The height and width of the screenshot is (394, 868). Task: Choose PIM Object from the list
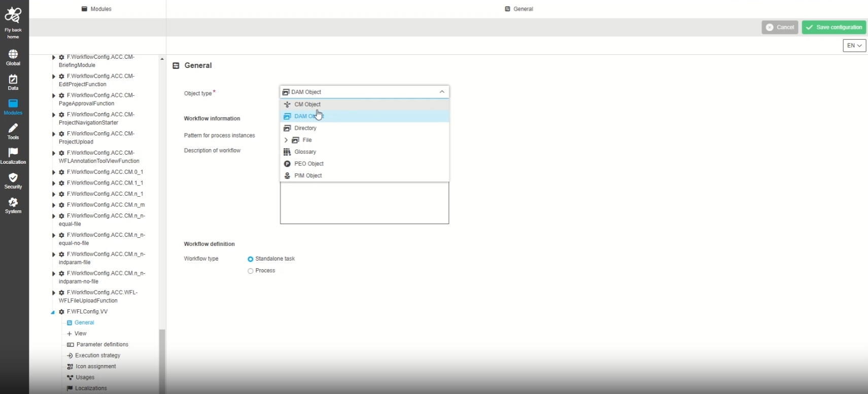tap(308, 175)
